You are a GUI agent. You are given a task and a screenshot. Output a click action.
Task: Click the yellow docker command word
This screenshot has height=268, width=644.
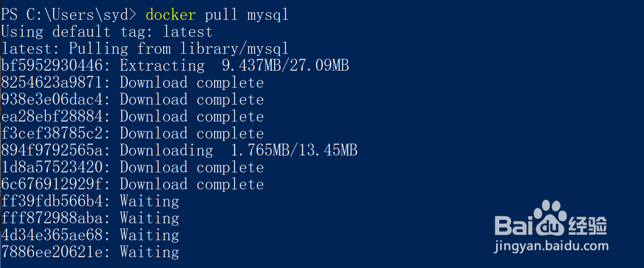(x=170, y=15)
